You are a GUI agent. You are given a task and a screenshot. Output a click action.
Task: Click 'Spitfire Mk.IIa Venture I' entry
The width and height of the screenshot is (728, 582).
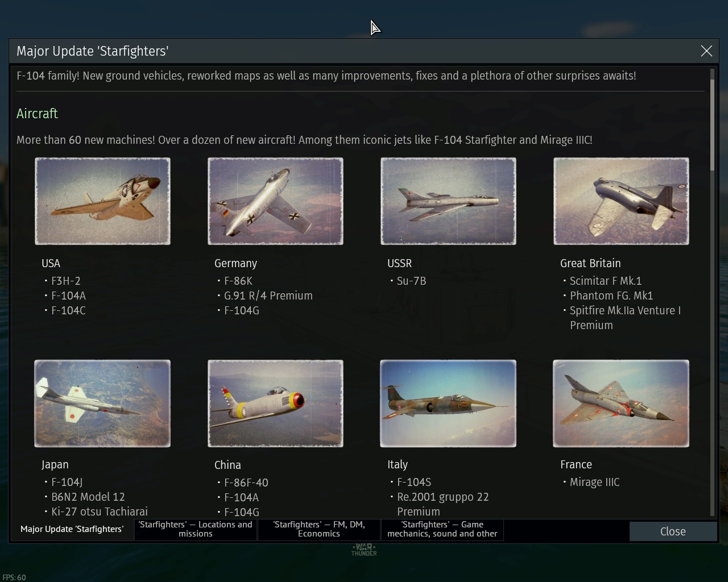[x=626, y=310]
